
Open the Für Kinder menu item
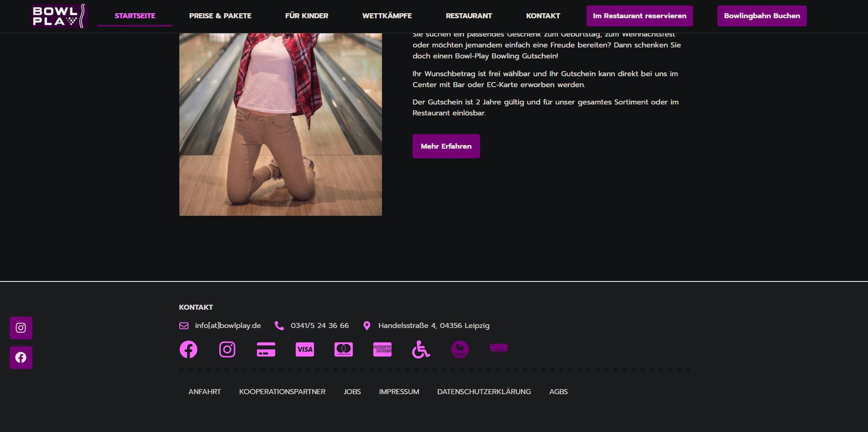click(307, 16)
